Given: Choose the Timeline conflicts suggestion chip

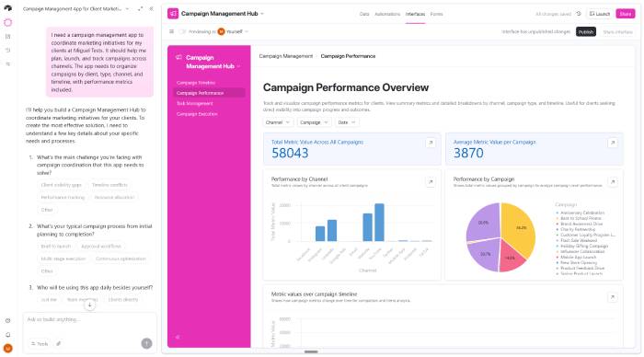Looking at the screenshot, I should [x=109, y=185].
